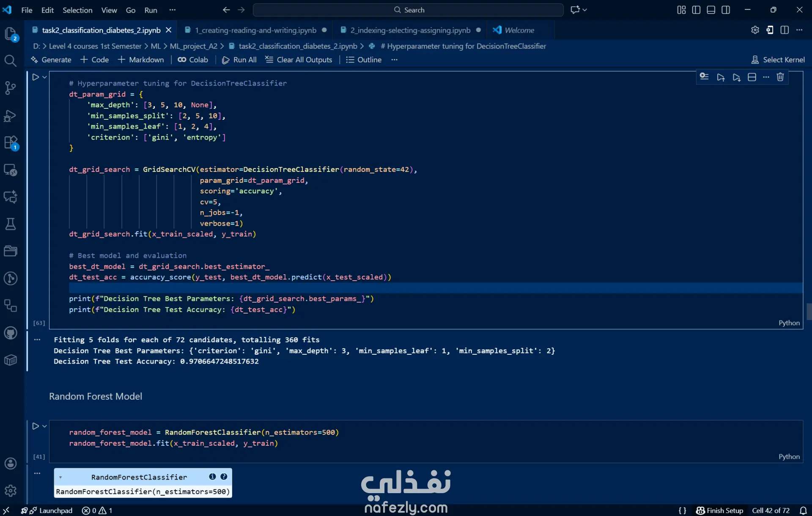Click Split Cell icon in cell toolbar
The width and height of the screenshot is (812, 516).
[x=752, y=77]
